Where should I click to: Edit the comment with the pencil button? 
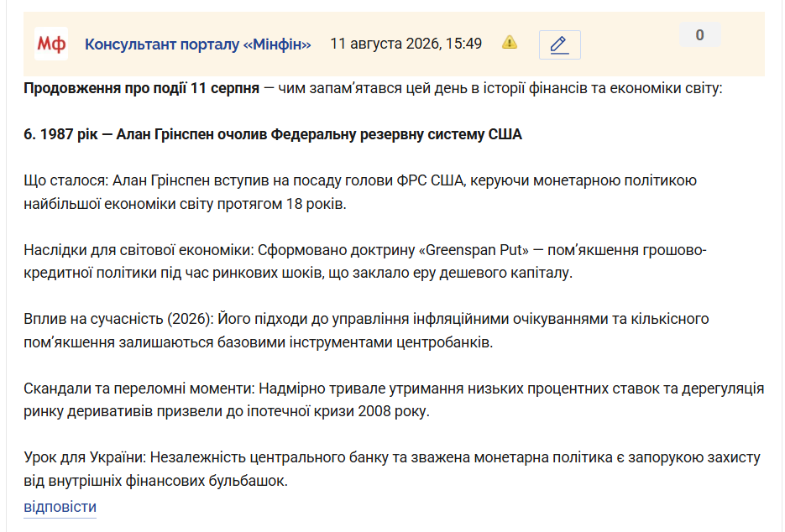(x=560, y=44)
